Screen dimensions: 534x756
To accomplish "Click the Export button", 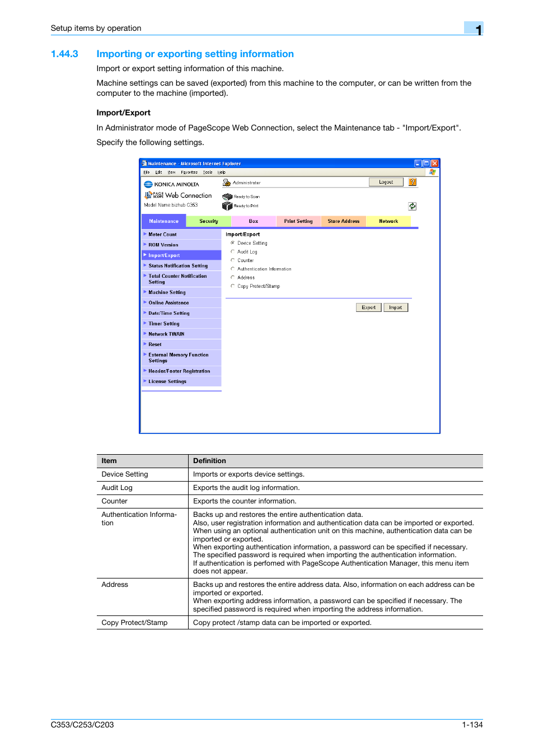I will click(369, 307).
